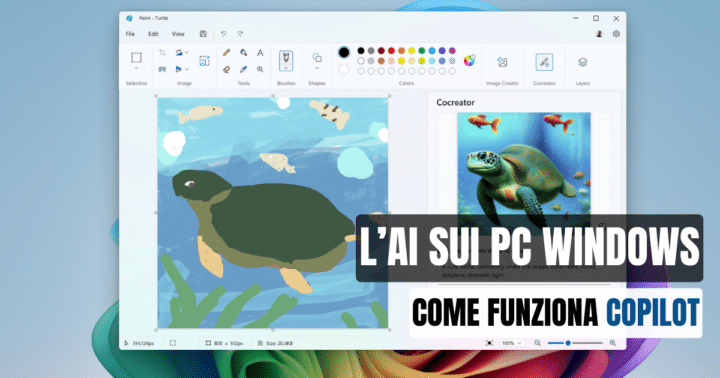Open the File menu
The width and height of the screenshot is (720, 378).
tap(130, 34)
